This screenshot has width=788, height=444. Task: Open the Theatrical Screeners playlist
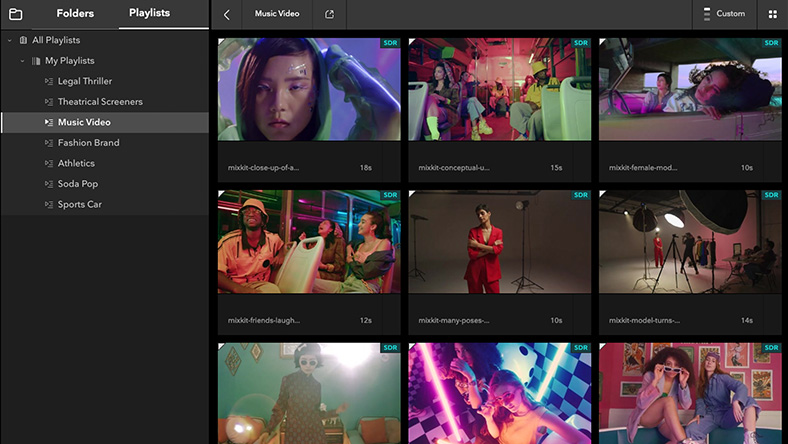(x=100, y=102)
